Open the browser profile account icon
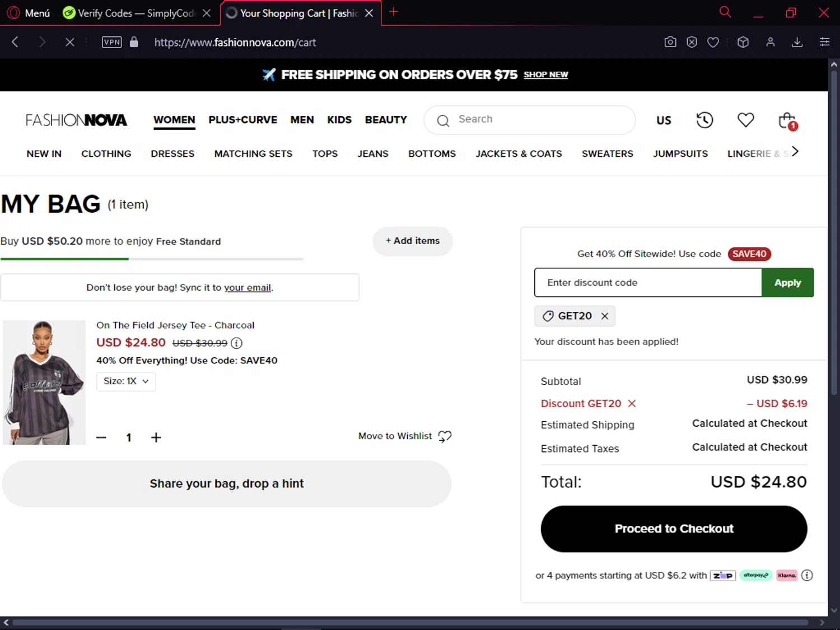 tap(771, 42)
